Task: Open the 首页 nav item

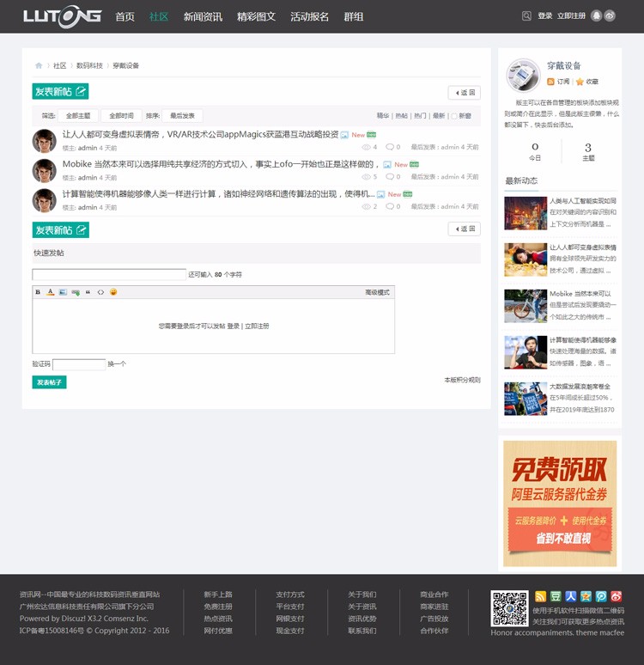Action: pos(125,16)
